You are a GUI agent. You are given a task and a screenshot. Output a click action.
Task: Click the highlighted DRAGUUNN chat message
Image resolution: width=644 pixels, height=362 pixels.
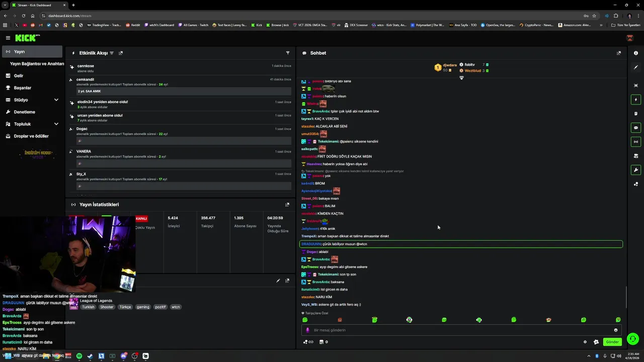click(x=461, y=244)
